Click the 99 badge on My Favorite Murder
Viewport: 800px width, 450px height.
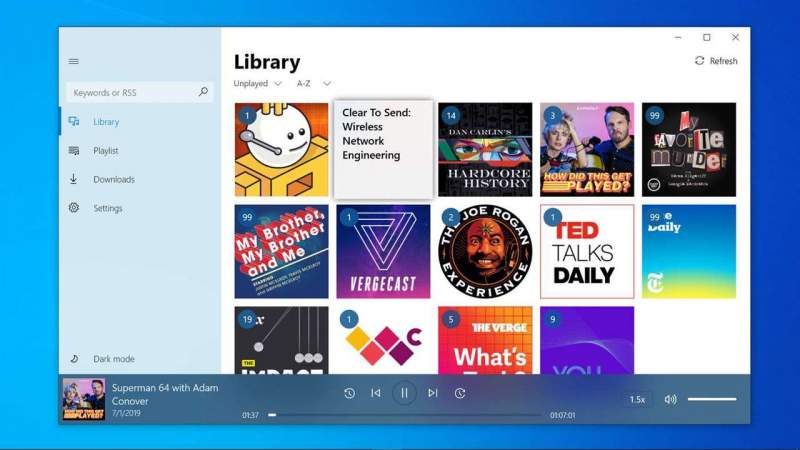pyautogui.click(x=655, y=115)
